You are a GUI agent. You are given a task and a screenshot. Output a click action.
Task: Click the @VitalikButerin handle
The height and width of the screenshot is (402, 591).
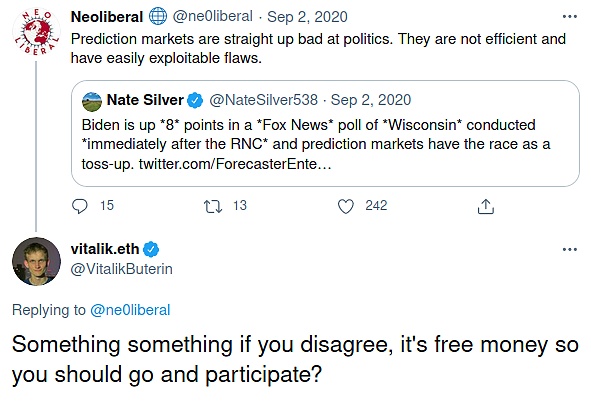[122, 269]
